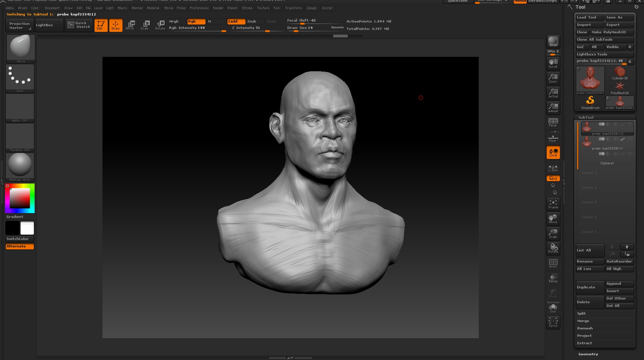The image size is (644, 360).
Task: Toggle Solo mode
Action: (x=553, y=308)
